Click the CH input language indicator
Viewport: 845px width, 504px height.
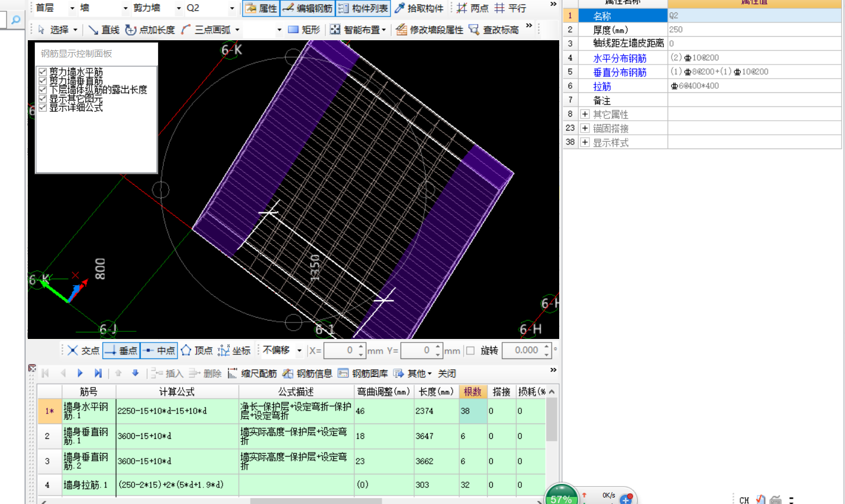tap(744, 500)
